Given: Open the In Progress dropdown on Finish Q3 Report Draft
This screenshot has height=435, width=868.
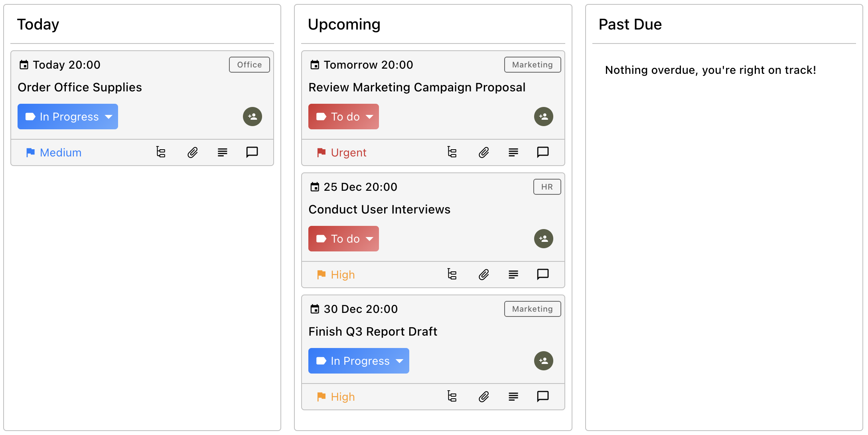Looking at the screenshot, I should pyautogui.click(x=358, y=361).
